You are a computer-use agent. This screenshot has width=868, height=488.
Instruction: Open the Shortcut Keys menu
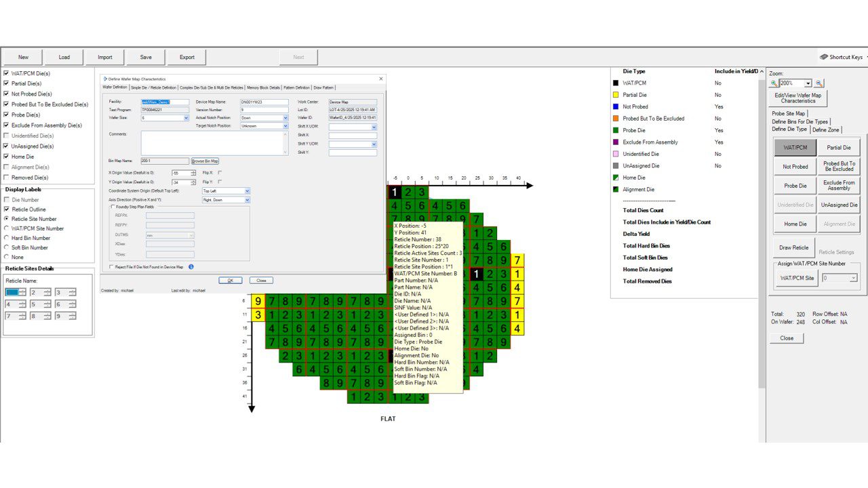[841, 57]
